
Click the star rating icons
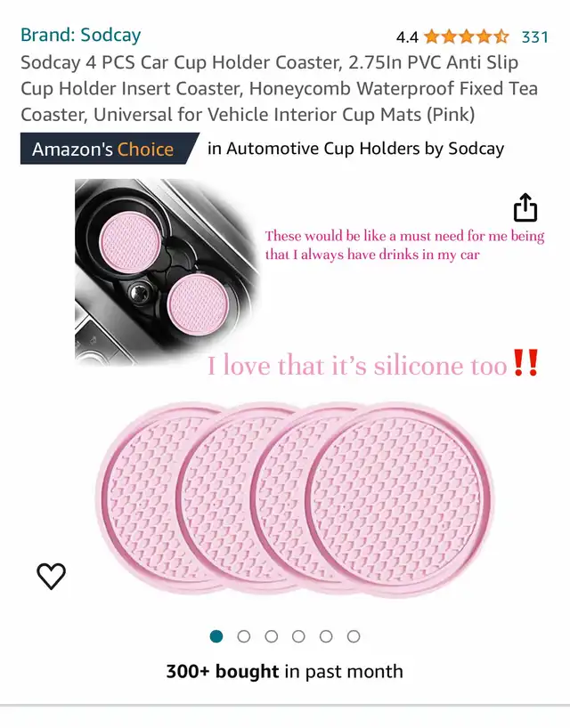467,36
